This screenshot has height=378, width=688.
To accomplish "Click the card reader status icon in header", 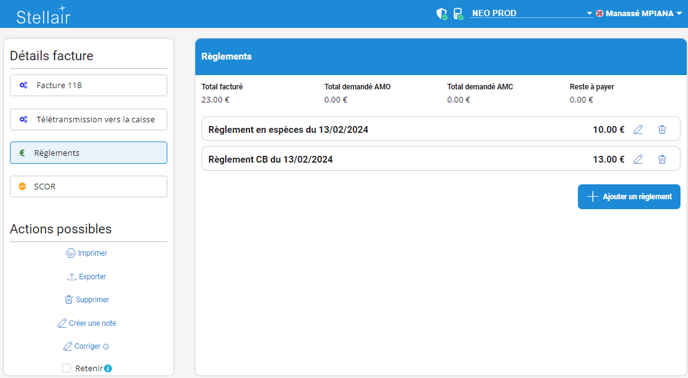I will point(459,14).
